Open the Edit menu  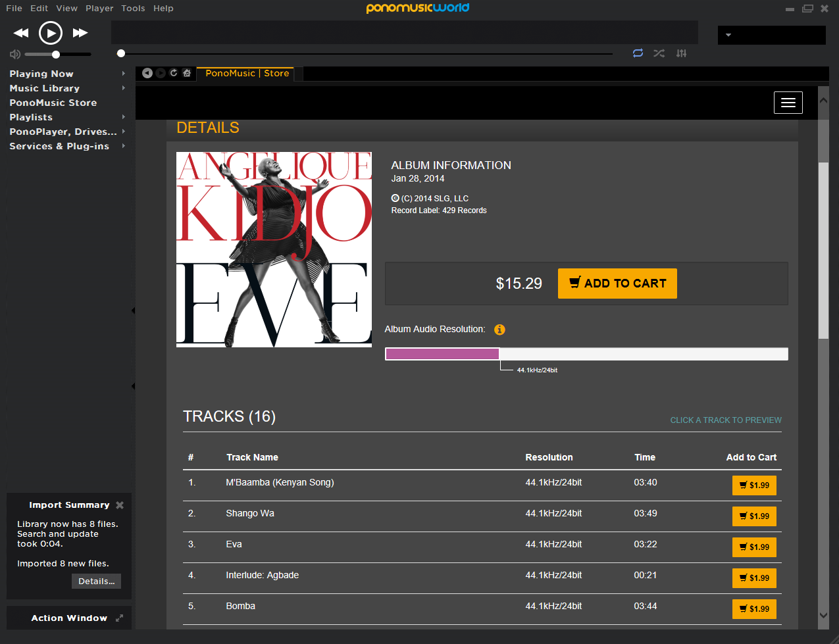[x=39, y=9]
